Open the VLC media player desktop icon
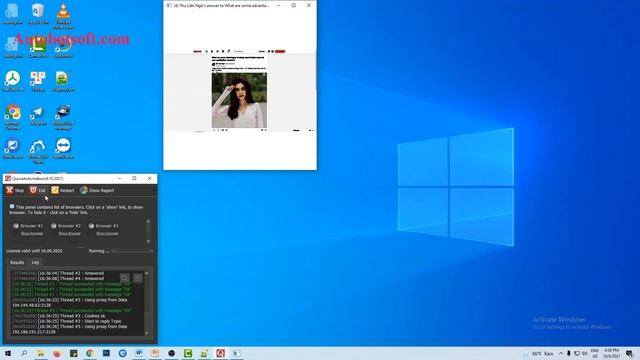Screen dimensions: 640x360 click(63, 16)
